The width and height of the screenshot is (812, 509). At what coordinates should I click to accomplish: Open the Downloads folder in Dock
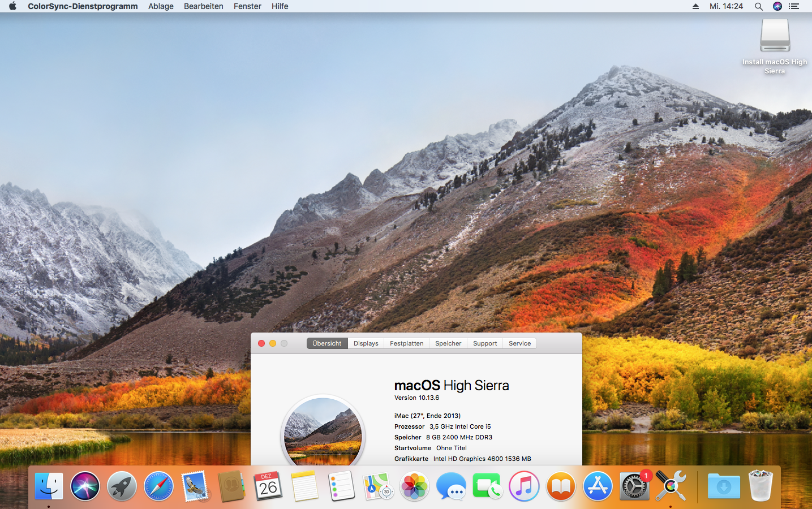point(724,486)
